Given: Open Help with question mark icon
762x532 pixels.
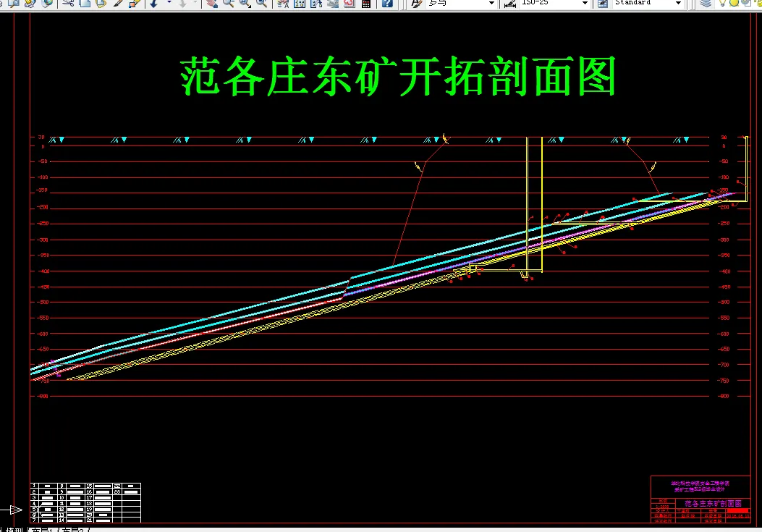Looking at the screenshot, I should [387, 4].
